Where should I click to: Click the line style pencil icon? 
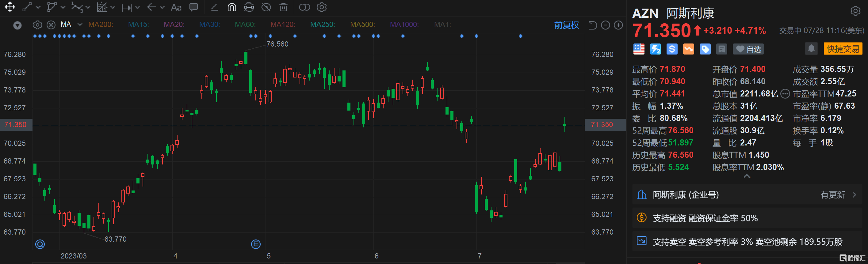[x=214, y=7]
